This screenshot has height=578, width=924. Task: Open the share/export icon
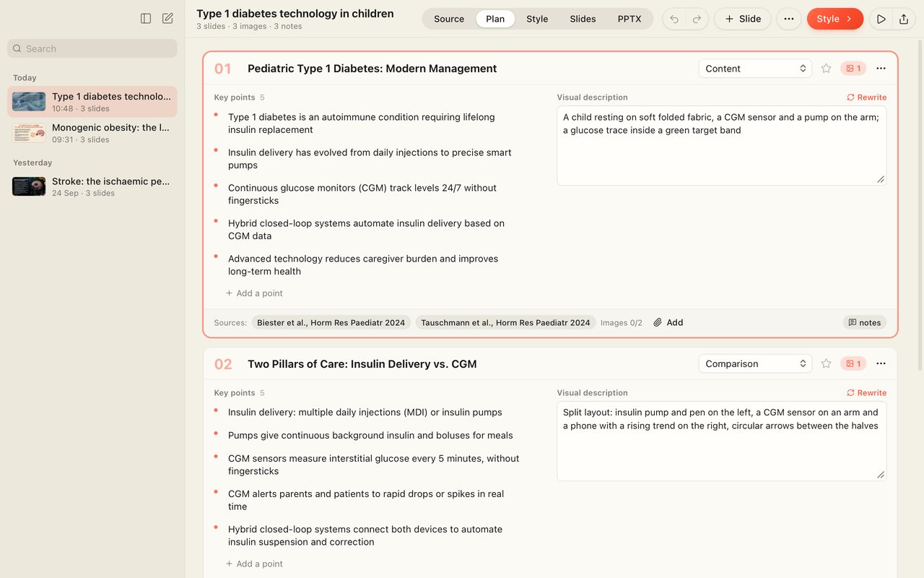904,19
